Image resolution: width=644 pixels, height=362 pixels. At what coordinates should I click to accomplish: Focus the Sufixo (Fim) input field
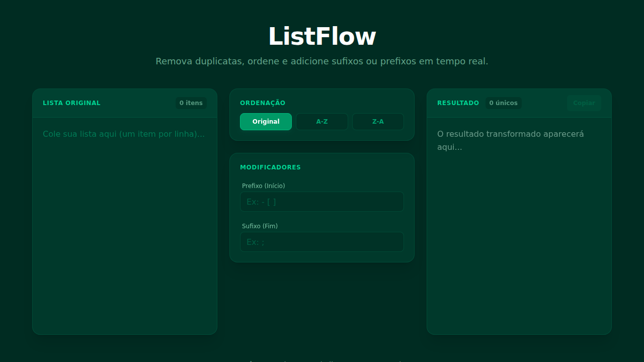click(321, 241)
